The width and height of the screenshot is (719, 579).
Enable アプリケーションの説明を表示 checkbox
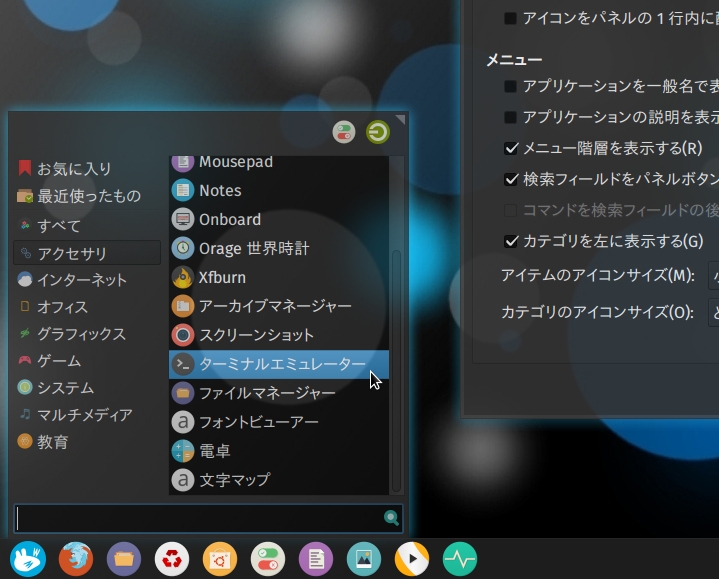click(510, 117)
